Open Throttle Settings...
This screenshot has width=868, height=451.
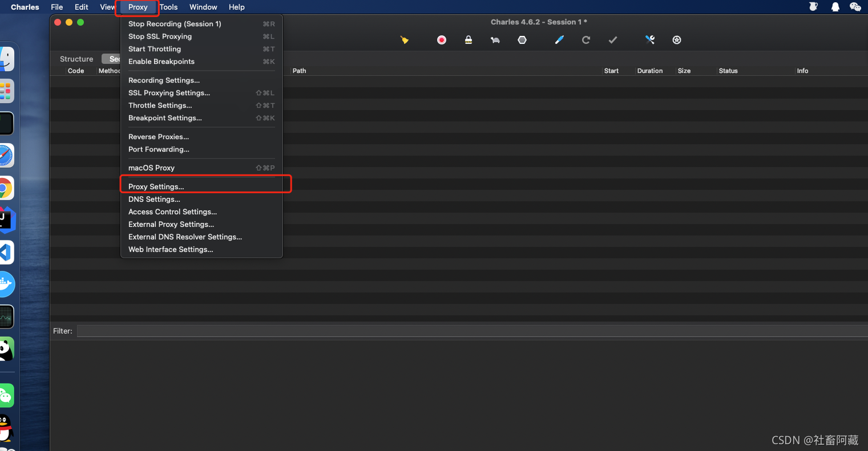[x=202, y=105]
